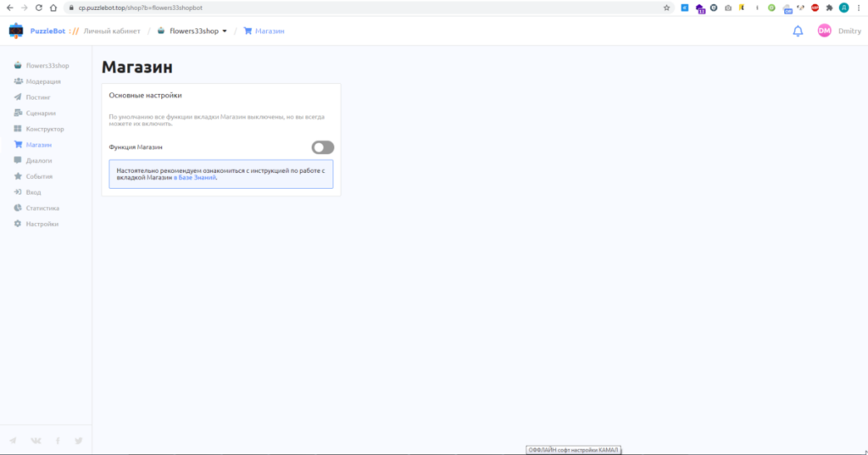Screen dimensions: 868x455
Task: Click the browser address bar
Action: [x=339, y=8]
